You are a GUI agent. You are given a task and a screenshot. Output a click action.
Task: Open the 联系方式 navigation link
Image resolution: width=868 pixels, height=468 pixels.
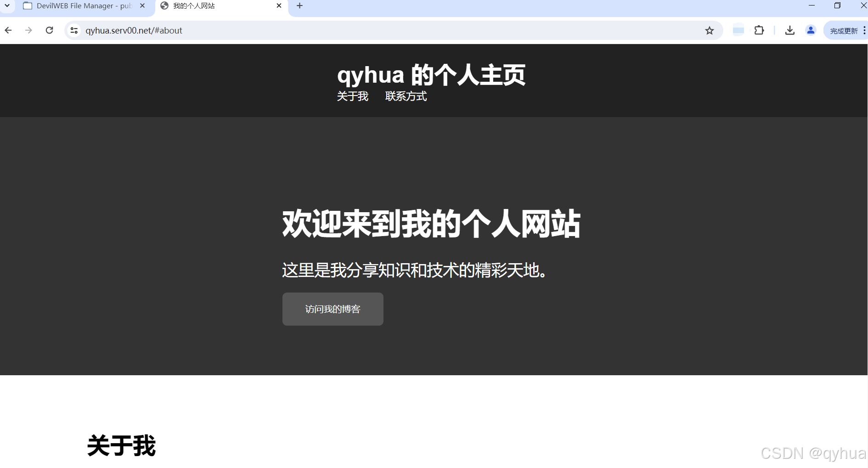click(406, 96)
